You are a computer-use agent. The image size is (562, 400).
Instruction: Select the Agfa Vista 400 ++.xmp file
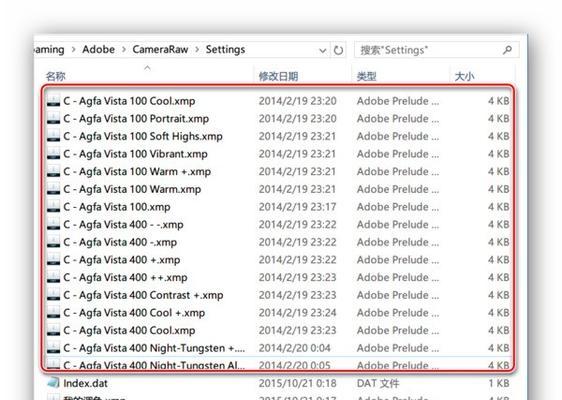click(278, 277)
